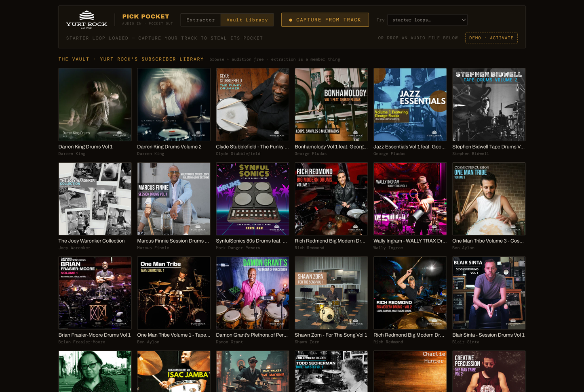
Task: Select artist name "Joey Waronker"
Action: pyautogui.click(x=74, y=248)
